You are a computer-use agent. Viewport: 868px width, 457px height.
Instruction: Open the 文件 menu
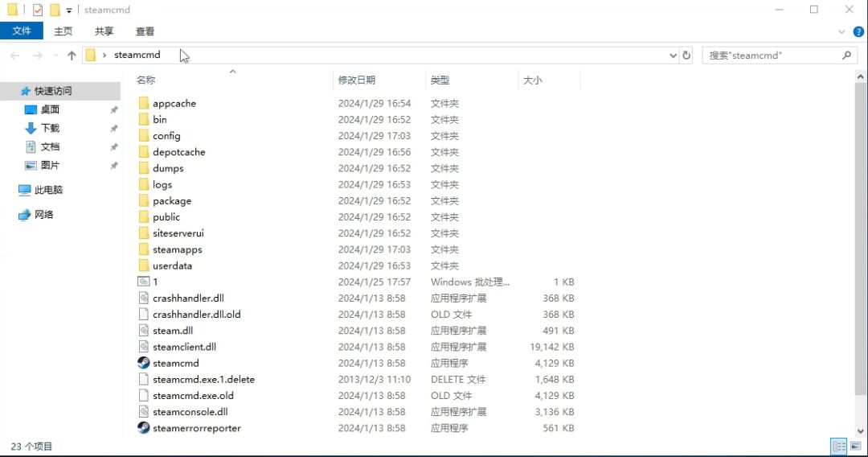pos(22,31)
